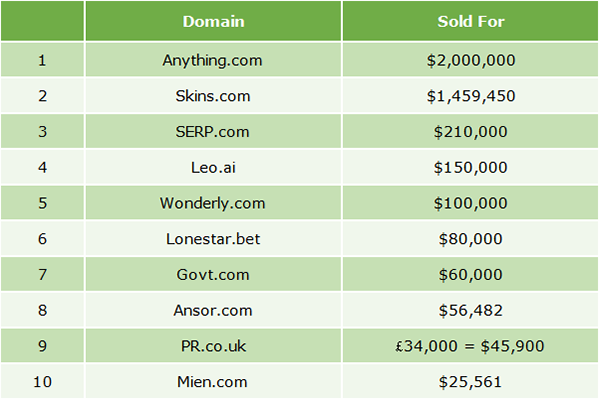Screen dimensions: 600x400
Task: Select the SERP.com table cell
Action: pyautogui.click(x=213, y=131)
